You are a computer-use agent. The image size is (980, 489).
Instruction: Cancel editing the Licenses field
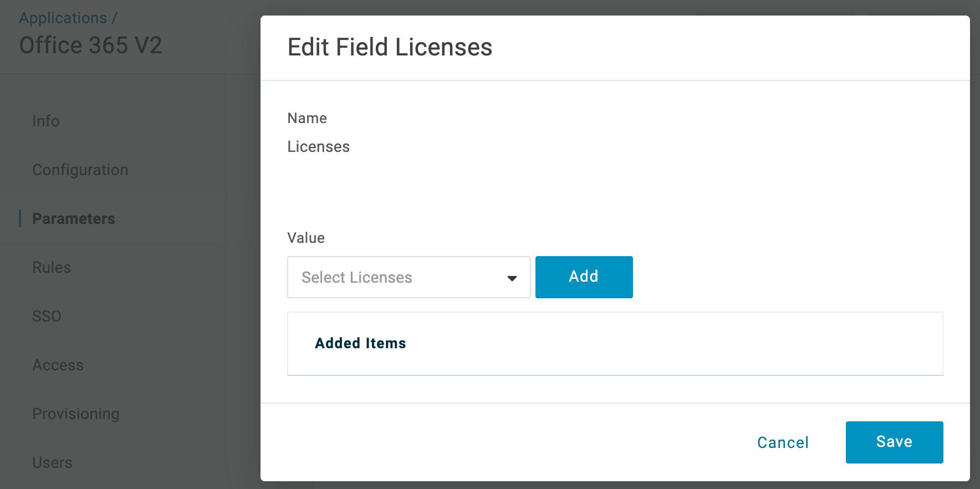(783, 442)
